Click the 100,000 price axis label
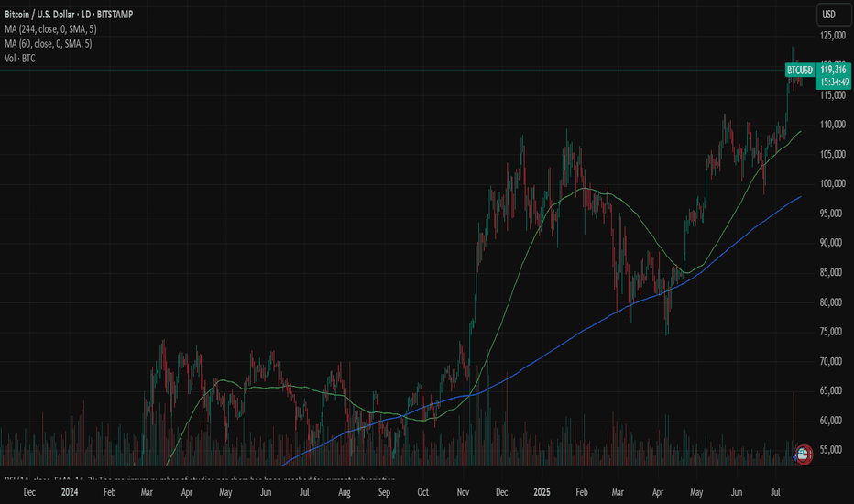The height and width of the screenshot is (504, 854). coord(833,183)
